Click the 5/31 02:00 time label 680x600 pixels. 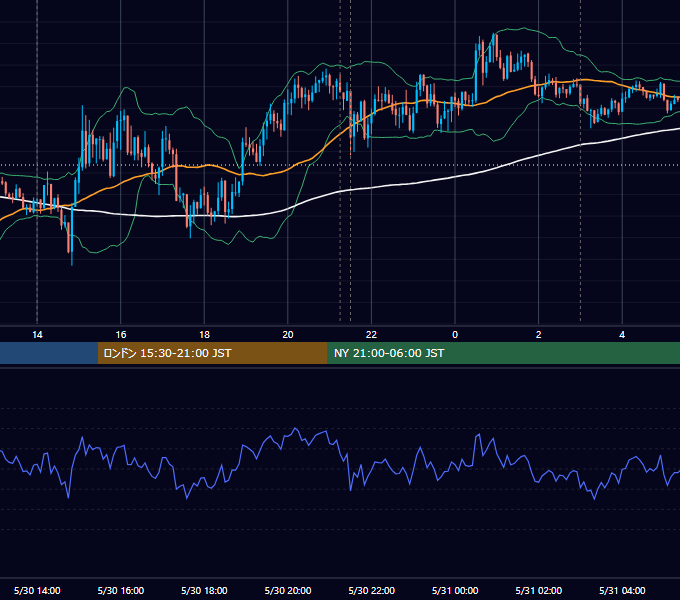click(x=539, y=590)
